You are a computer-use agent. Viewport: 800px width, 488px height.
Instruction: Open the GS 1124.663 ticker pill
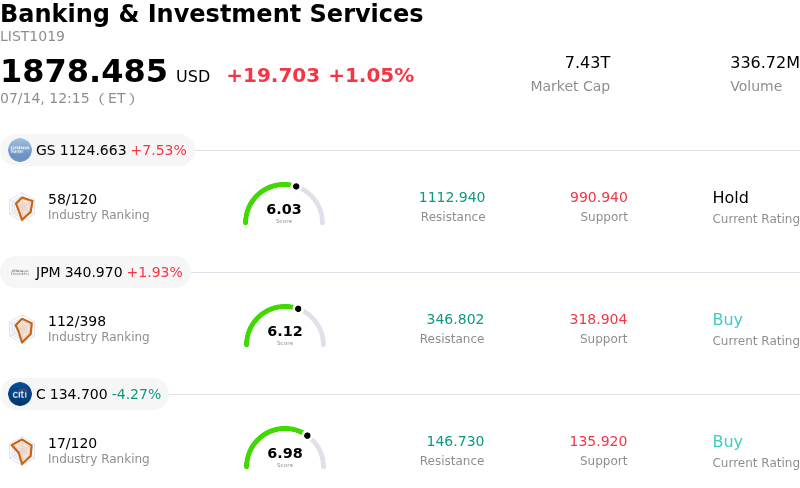(97, 150)
